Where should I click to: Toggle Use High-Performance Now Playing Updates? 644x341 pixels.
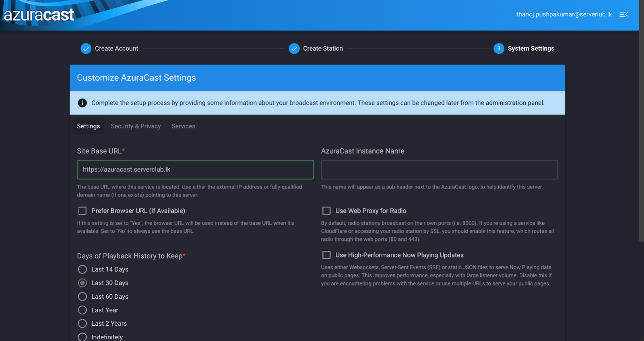point(326,255)
